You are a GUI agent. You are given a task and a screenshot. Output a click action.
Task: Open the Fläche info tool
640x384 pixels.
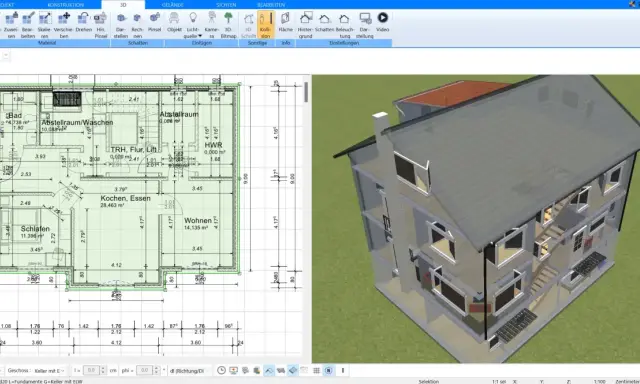[285, 22]
